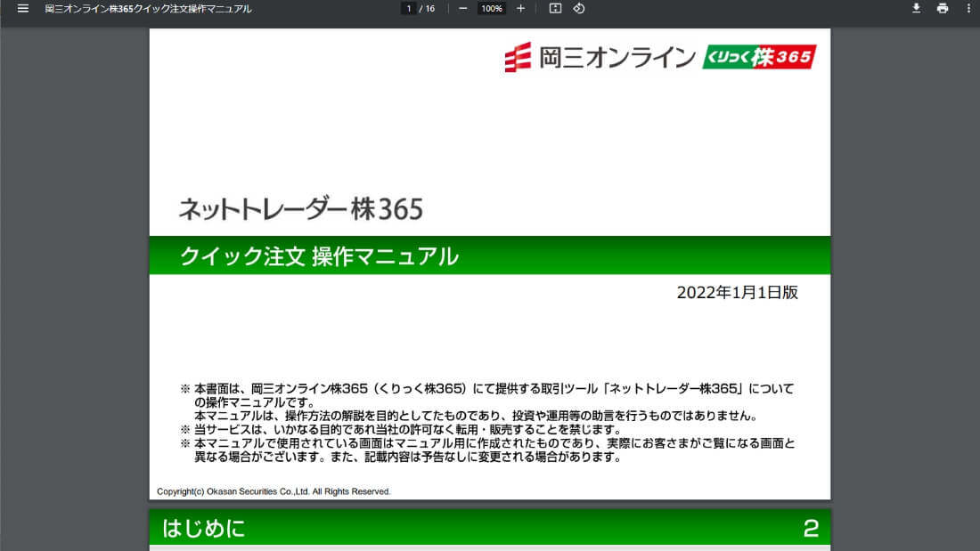The width and height of the screenshot is (980, 551).
Task: Click the くりっく株365 green badge
Action: point(759,57)
